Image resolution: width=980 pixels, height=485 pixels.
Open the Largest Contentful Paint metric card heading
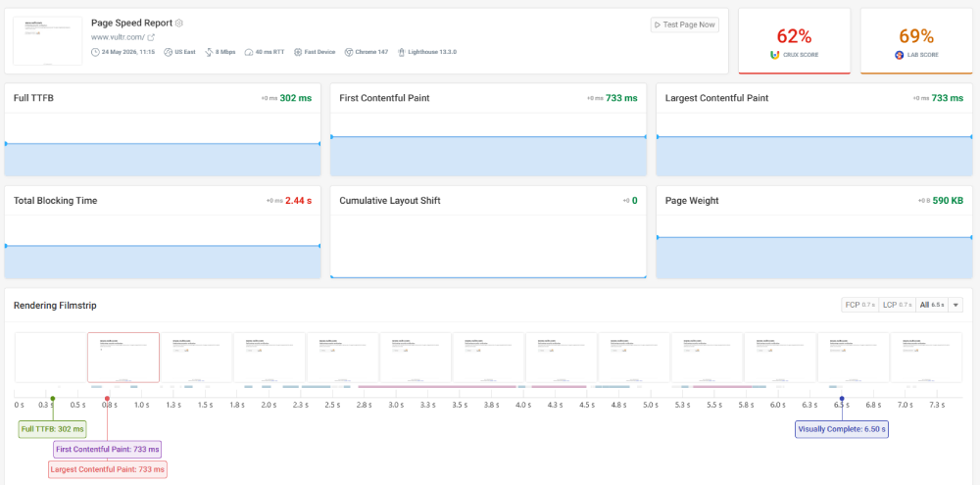716,98
